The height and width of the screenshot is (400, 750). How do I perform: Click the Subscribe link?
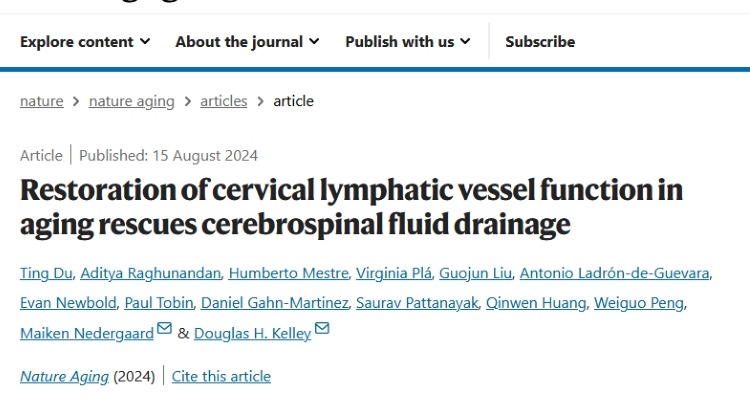pos(540,42)
